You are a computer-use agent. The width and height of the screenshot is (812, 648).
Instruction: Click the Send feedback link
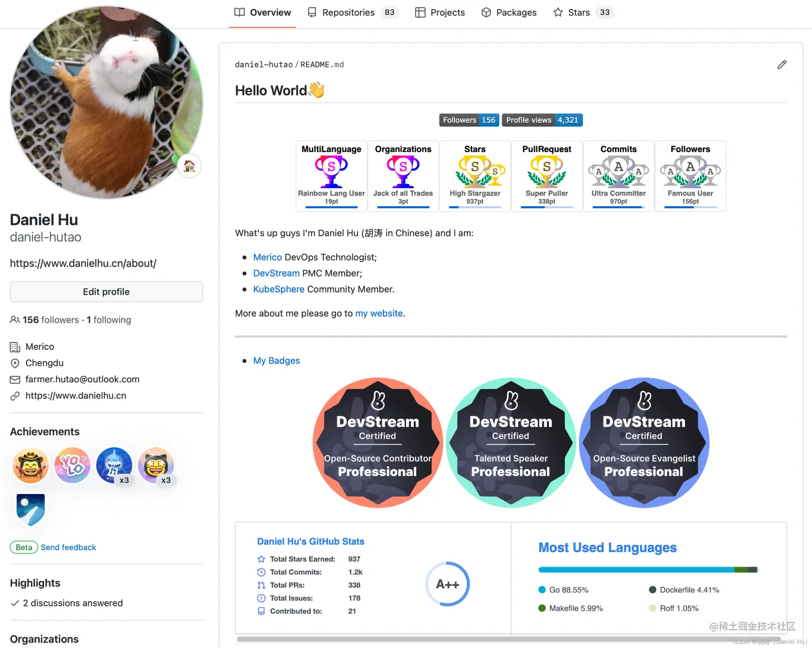click(68, 547)
